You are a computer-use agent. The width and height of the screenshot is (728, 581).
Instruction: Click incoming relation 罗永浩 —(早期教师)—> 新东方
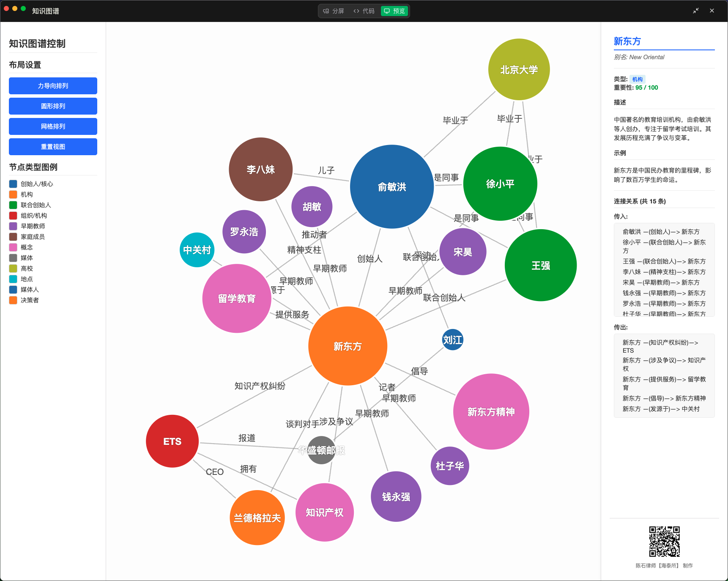pos(664,304)
